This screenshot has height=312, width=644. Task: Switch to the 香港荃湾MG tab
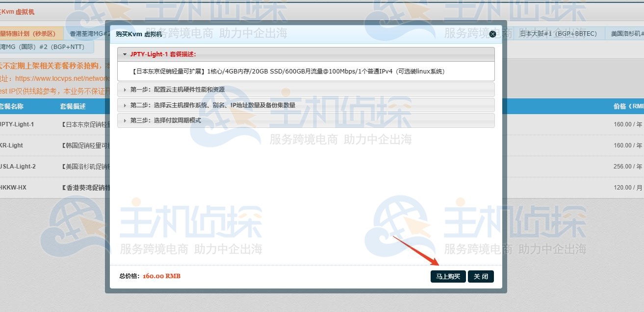(x=87, y=34)
